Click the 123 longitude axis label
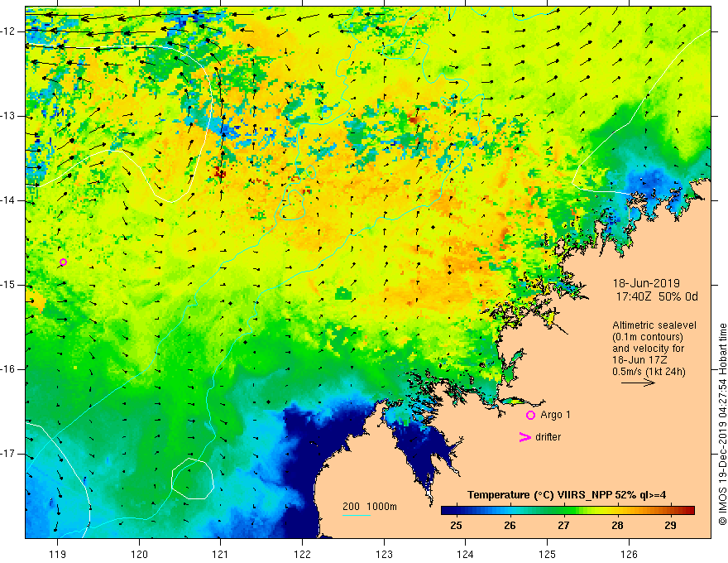Screen dimensions: 728x563 tap(384, 554)
